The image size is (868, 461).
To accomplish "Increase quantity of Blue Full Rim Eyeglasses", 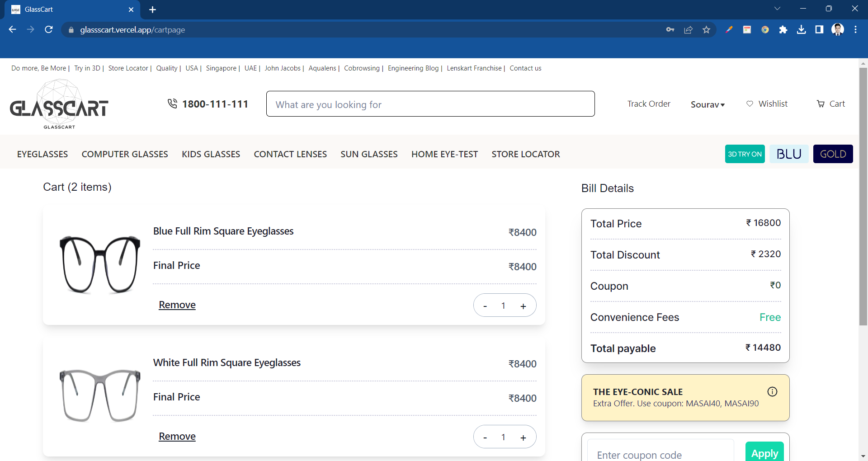I will coord(523,306).
